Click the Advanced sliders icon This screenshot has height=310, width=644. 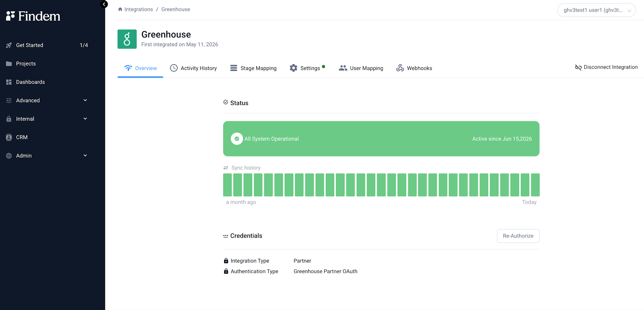point(9,101)
